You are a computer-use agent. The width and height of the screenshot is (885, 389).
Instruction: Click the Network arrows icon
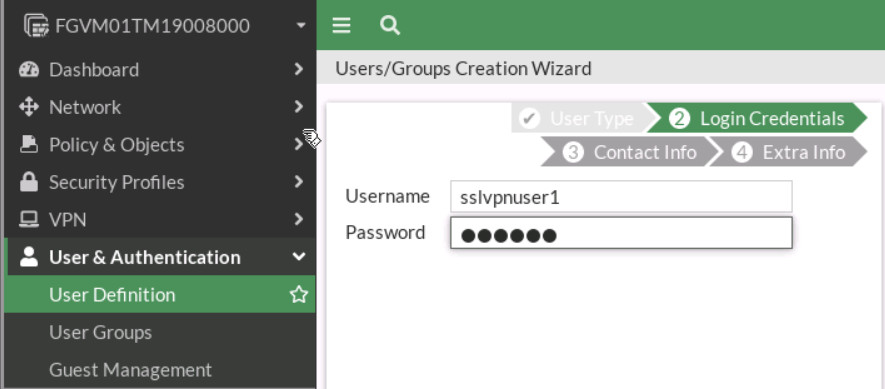click(x=29, y=107)
